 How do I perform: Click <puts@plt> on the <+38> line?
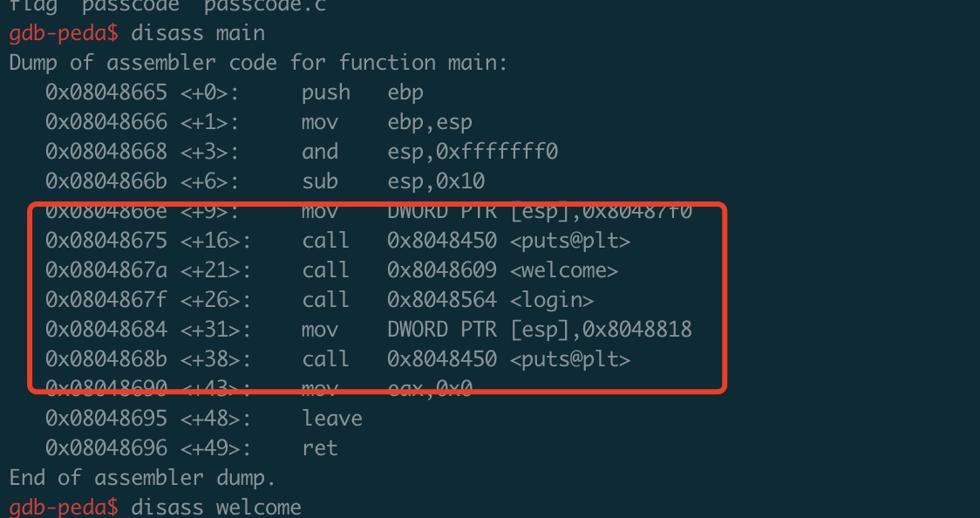pos(569,359)
